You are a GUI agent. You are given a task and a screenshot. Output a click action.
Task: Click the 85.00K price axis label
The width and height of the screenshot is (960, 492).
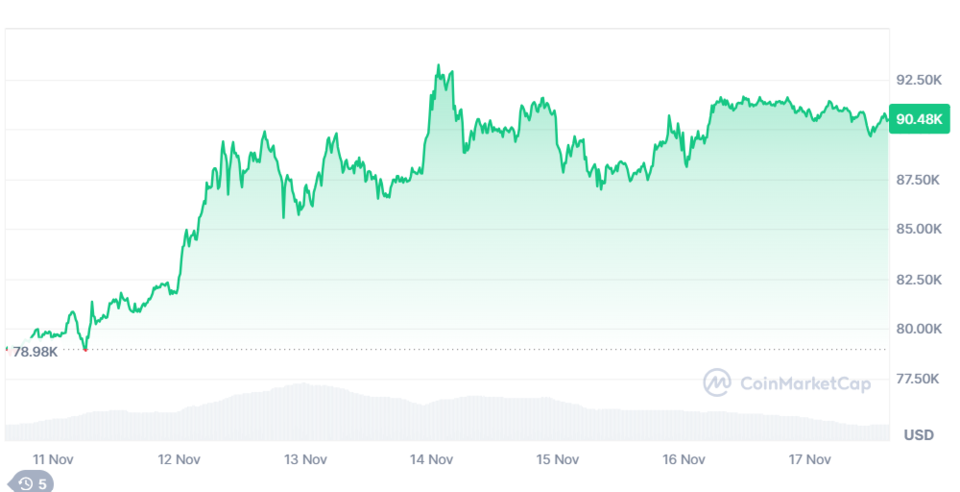(x=918, y=229)
